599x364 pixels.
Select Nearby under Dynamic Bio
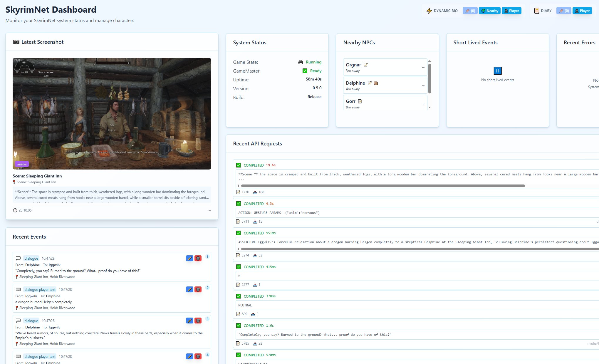[489, 11]
